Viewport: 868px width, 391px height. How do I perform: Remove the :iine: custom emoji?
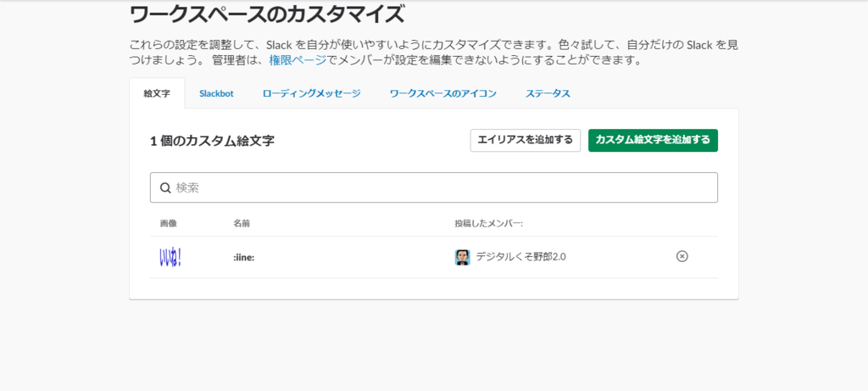[682, 256]
